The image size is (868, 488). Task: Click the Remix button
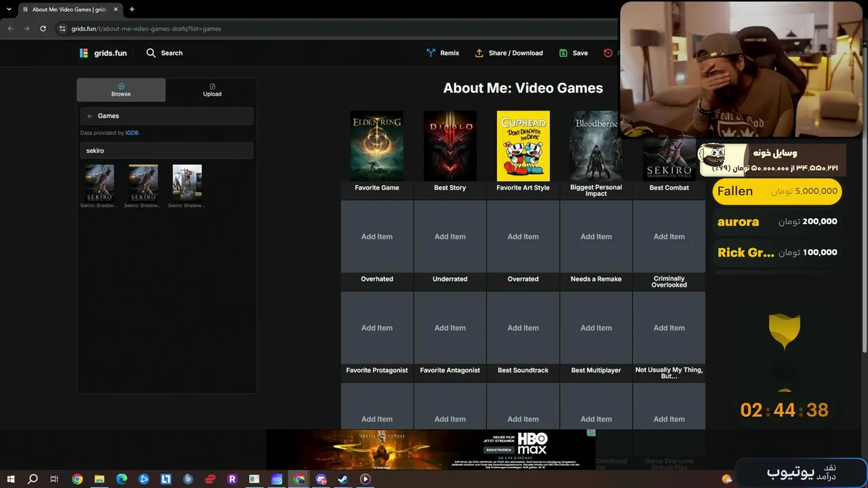pos(442,53)
